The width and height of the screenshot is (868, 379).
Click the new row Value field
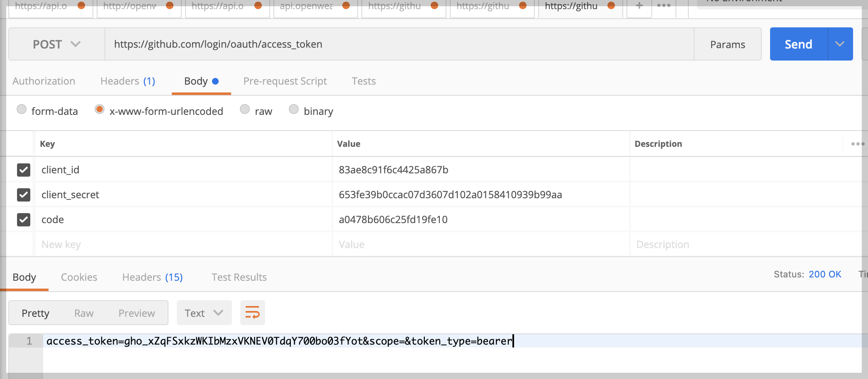tap(481, 244)
